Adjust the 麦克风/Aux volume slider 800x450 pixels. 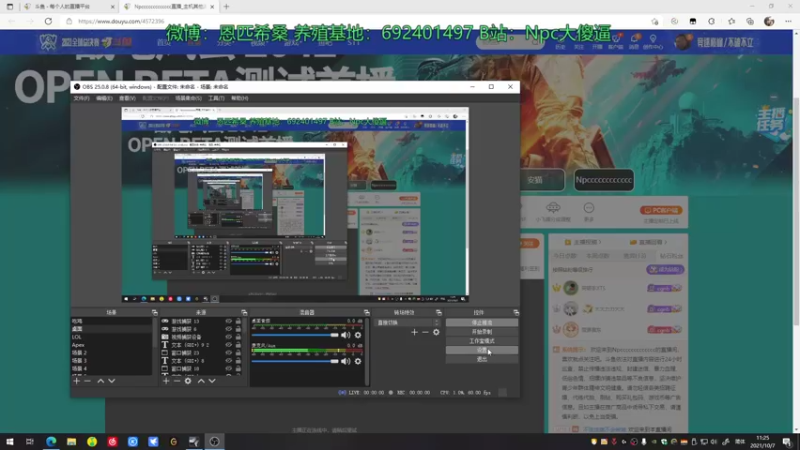(295, 361)
